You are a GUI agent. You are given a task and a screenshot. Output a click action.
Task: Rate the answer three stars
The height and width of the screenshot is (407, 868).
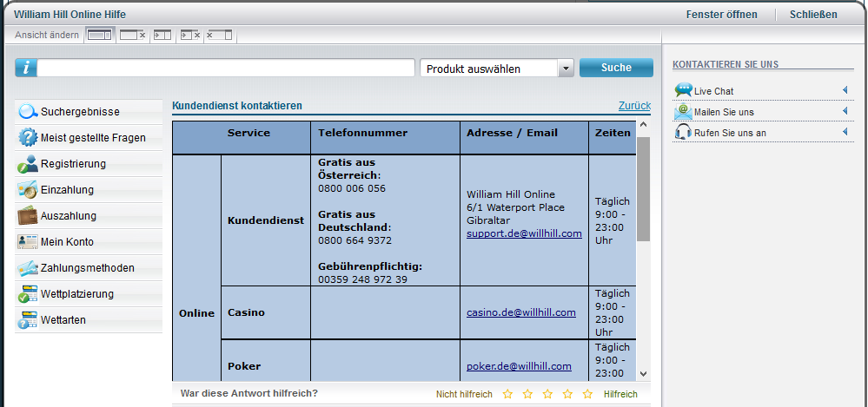tap(547, 394)
